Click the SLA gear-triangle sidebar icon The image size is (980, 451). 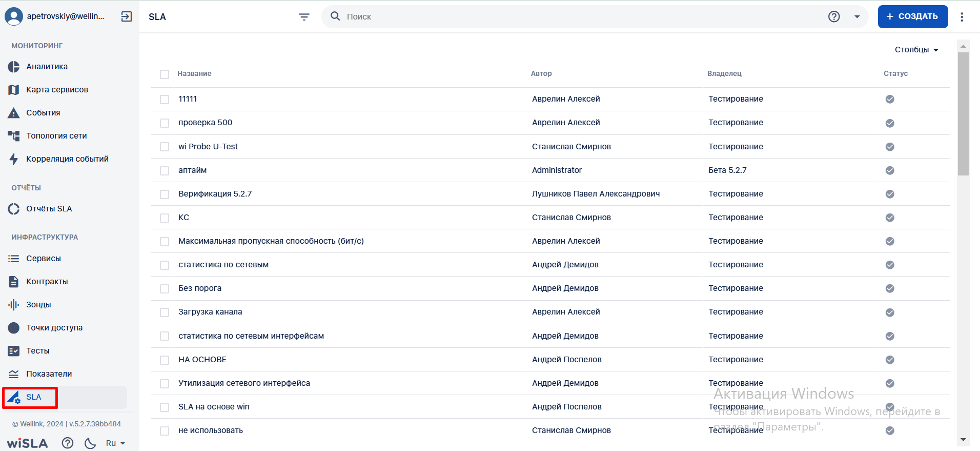click(x=14, y=398)
